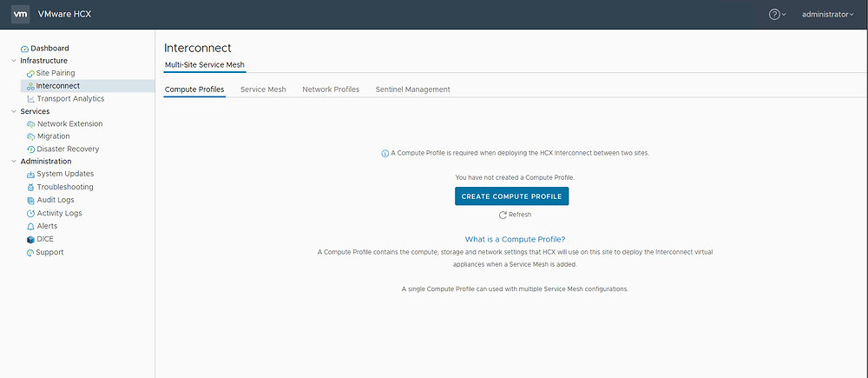Open the administrator user dropdown
This screenshot has width=868, height=378.
point(828,15)
